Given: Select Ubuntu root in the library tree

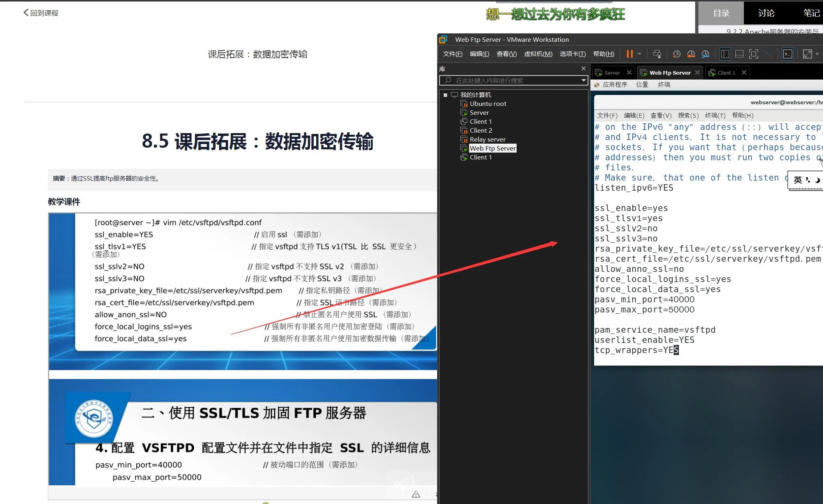Looking at the screenshot, I should (x=488, y=104).
